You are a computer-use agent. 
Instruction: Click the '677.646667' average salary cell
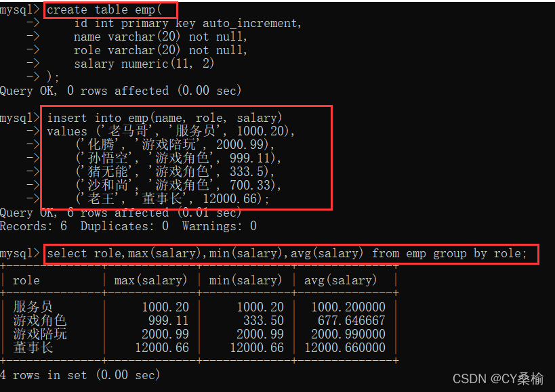[x=352, y=320]
